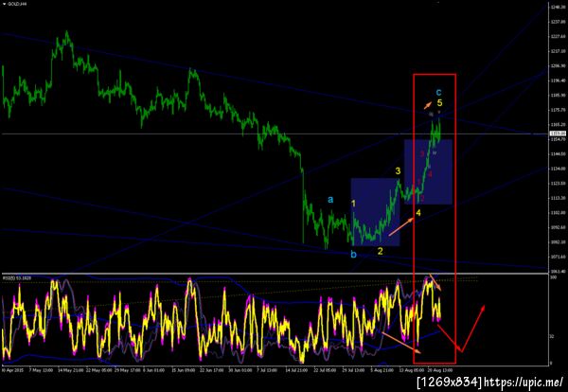Click the 1196.40 price scale label
Screen dimensions: 568x392
tap(559, 80)
